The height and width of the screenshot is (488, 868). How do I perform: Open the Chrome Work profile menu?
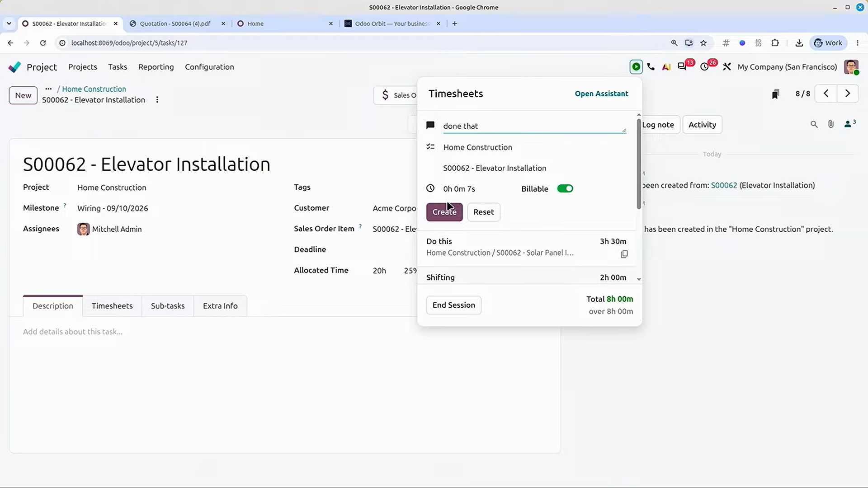(x=828, y=43)
